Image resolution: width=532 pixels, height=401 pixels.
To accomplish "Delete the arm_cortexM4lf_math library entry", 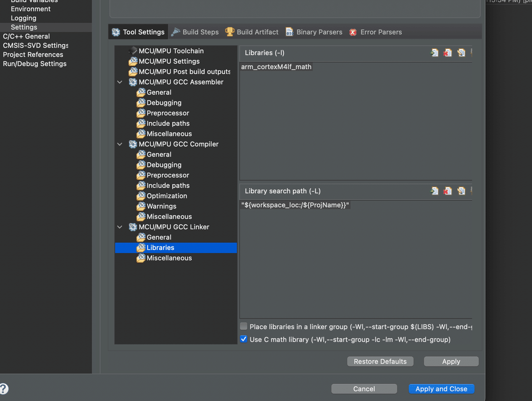I will pyautogui.click(x=447, y=52).
